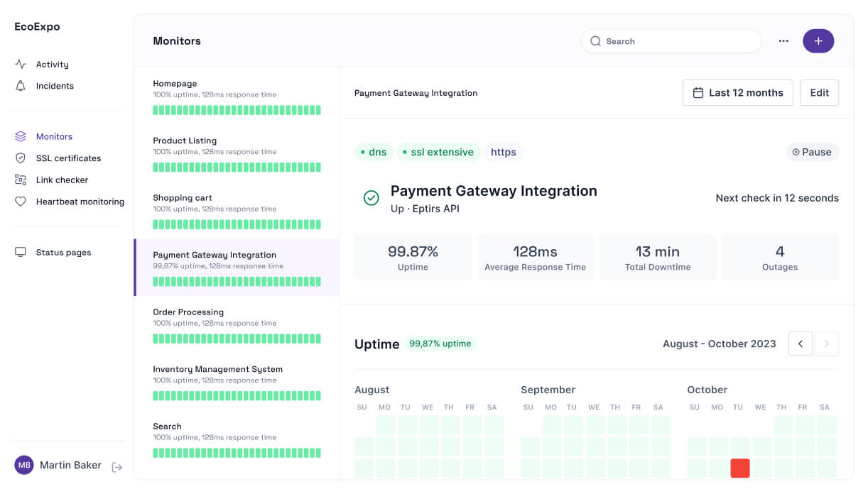
Task: Click the Incidents bell icon
Action: click(21, 86)
